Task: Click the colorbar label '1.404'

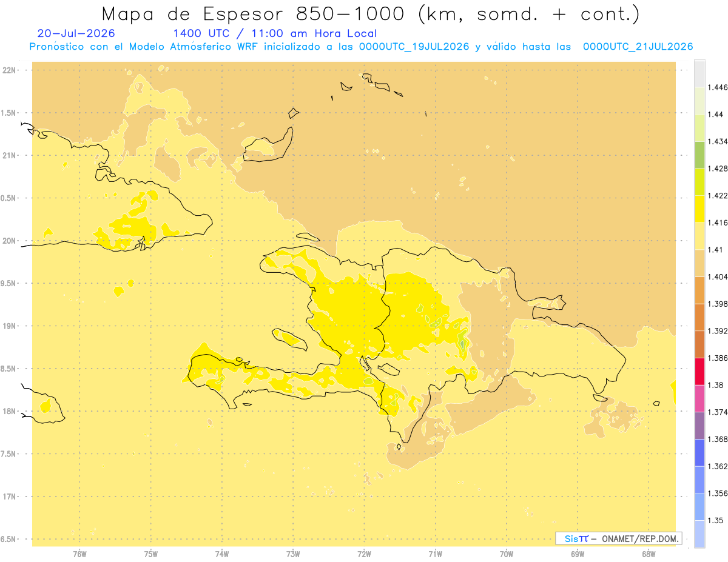Action: [x=717, y=276]
